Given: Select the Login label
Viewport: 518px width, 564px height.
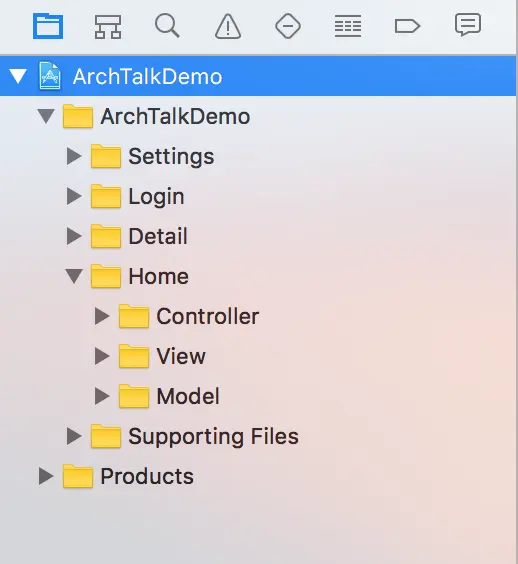Looking at the screenshot, I should [x=156, y=197].
